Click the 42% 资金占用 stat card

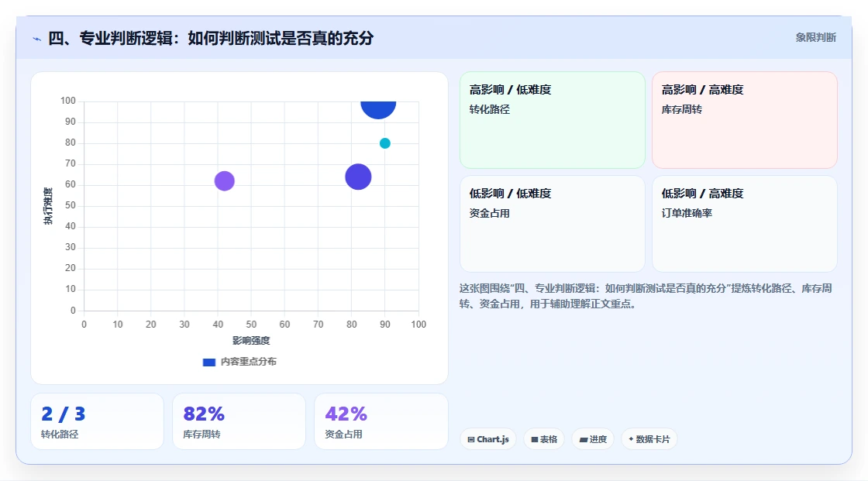(381, 421)
